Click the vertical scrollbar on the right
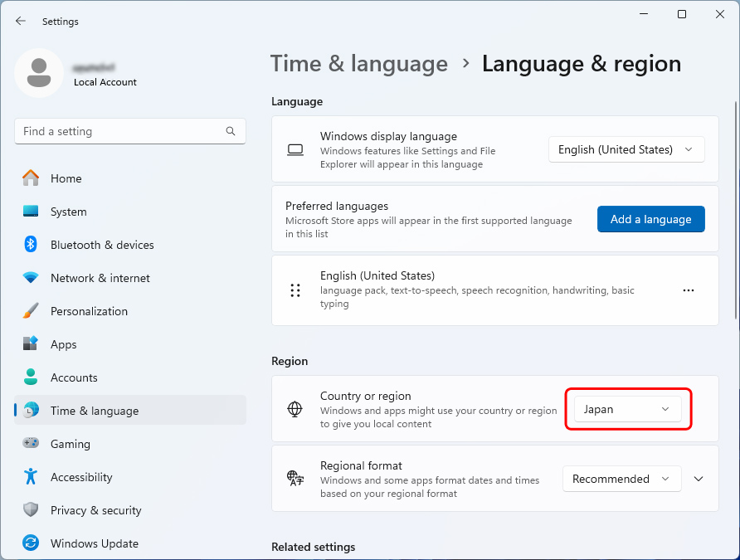This screenshot has height=560, width=740. [735, 210]
